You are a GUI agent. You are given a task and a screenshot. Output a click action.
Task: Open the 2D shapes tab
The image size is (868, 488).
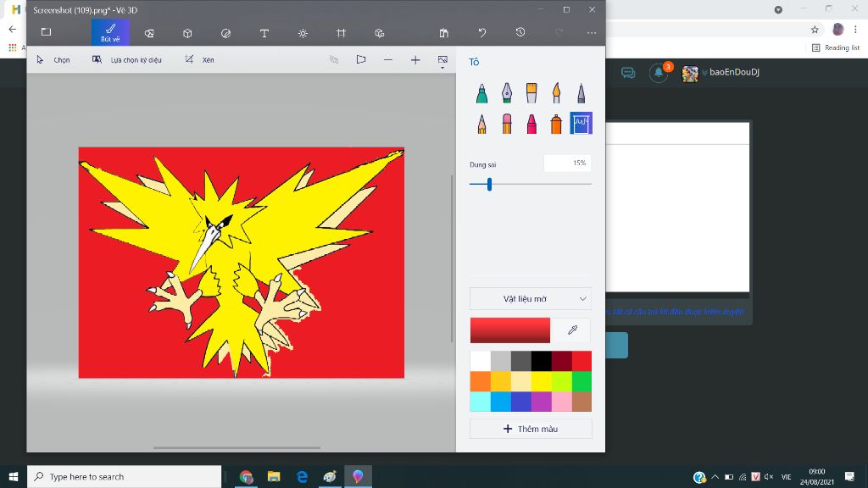coord(149,33)
